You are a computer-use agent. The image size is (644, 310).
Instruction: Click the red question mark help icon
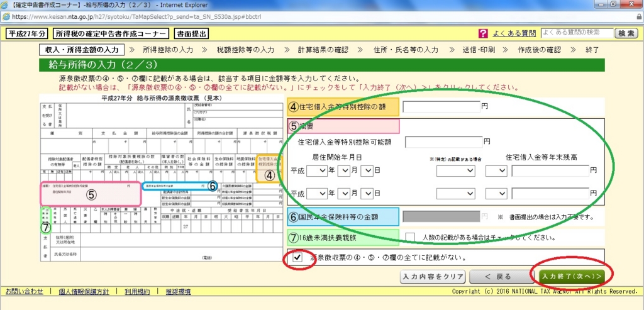(x=483, y=33)
